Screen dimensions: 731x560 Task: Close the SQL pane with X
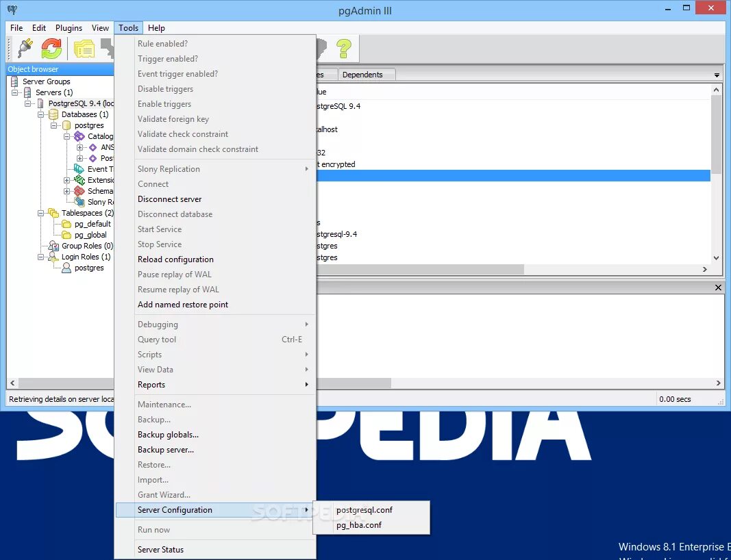(718, 288)
